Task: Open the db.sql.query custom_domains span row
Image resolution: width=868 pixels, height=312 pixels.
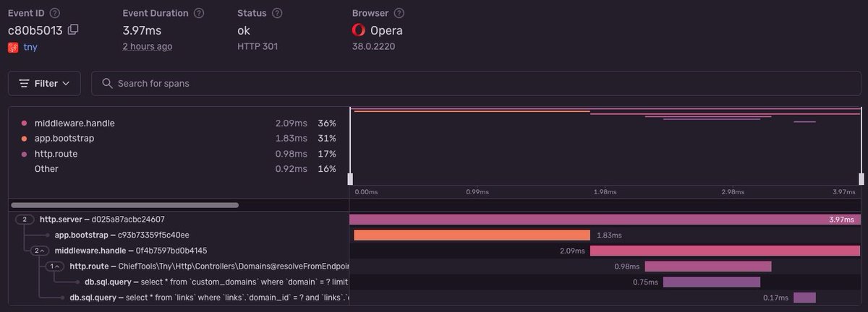Action: (x=434, y=282)
